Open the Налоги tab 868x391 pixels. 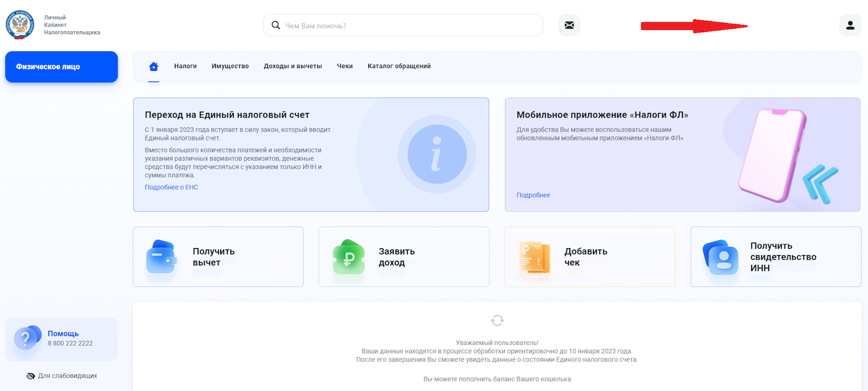tap(185, 66)
